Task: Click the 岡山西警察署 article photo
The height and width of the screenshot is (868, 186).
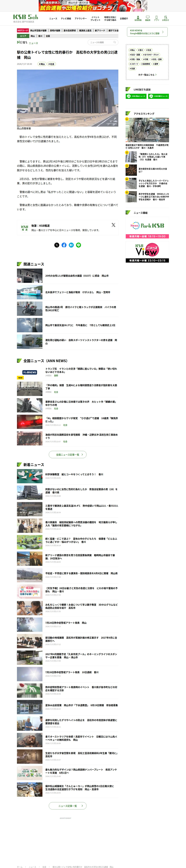Action: point(68,98)
